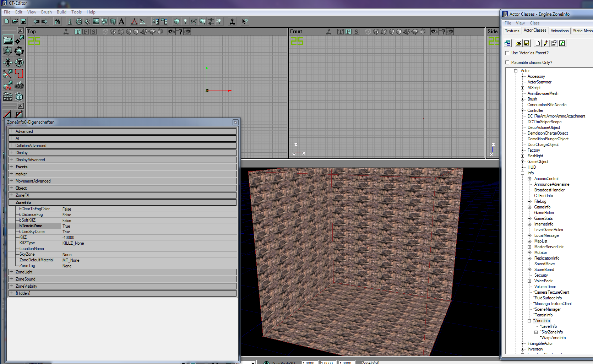Viewport: 593px width, 364px height.
Task: Collapse the ZoneInfo property category
Action: 11,202
